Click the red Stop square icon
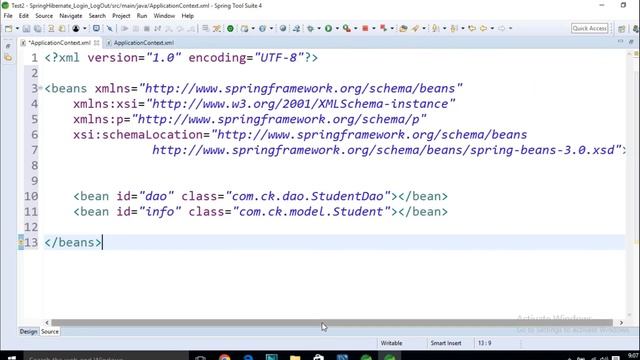The width and height of the screenshot is (640, 360). (365, 28)
